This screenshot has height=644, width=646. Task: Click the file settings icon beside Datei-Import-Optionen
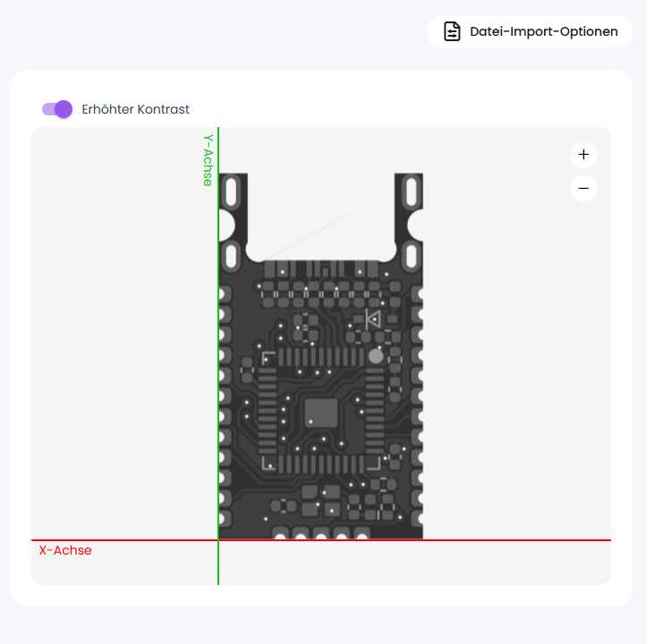pos(452,31)
